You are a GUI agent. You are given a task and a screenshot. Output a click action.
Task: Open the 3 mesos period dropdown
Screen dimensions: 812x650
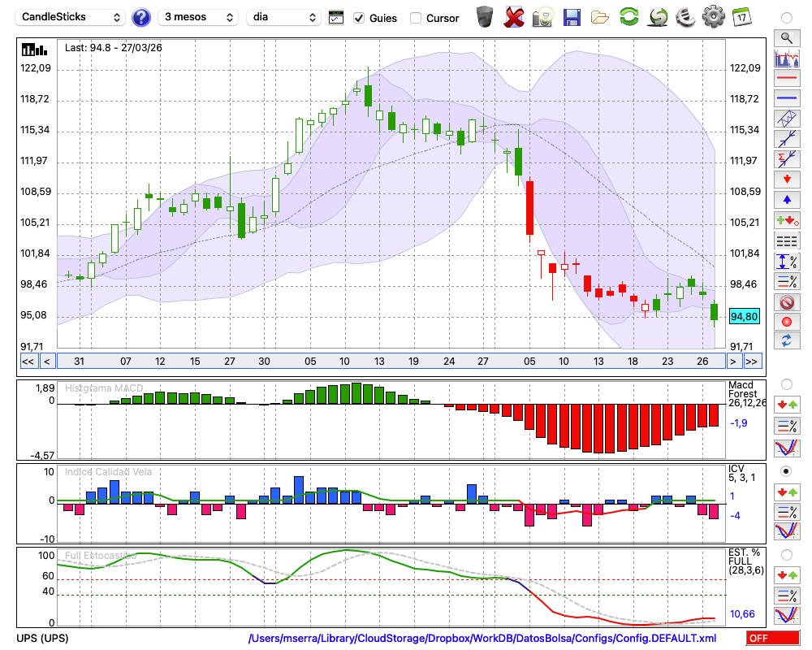tap(198, 17)
